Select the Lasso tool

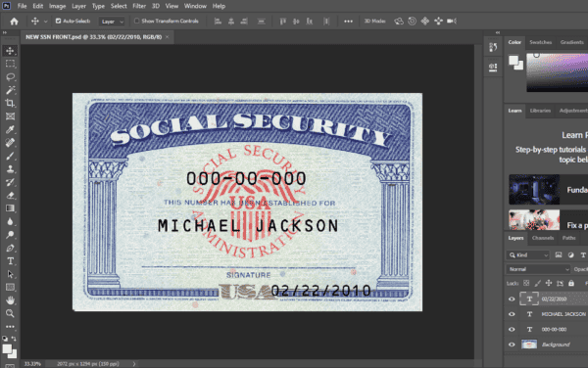10,76
